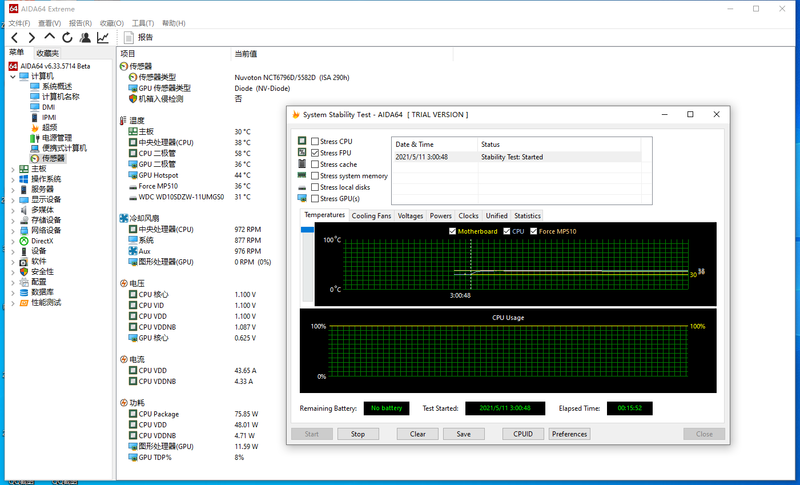Viewport: 800px width, 485px height.
Task: Toggle the CPU graph checkbox
Action: 507,231
